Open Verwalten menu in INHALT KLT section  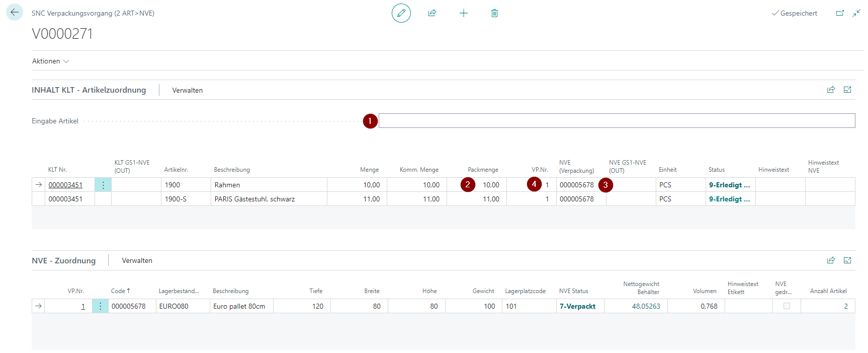click(187, 90)
